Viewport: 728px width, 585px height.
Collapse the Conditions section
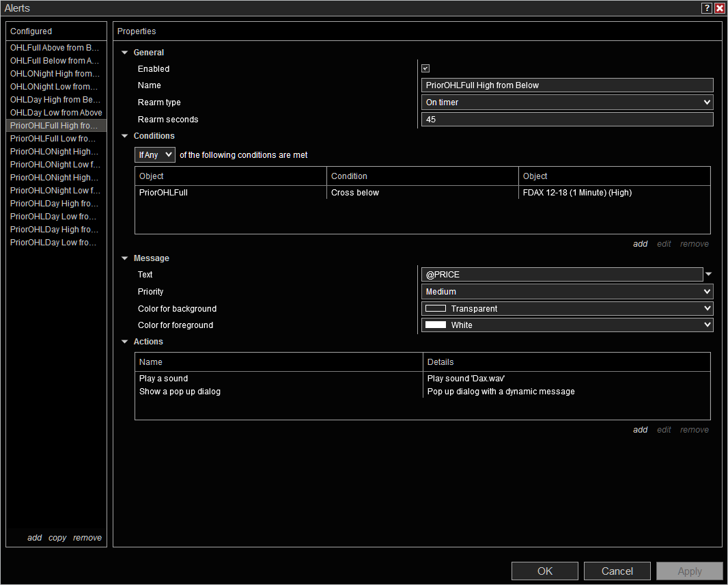coord(124,136)
